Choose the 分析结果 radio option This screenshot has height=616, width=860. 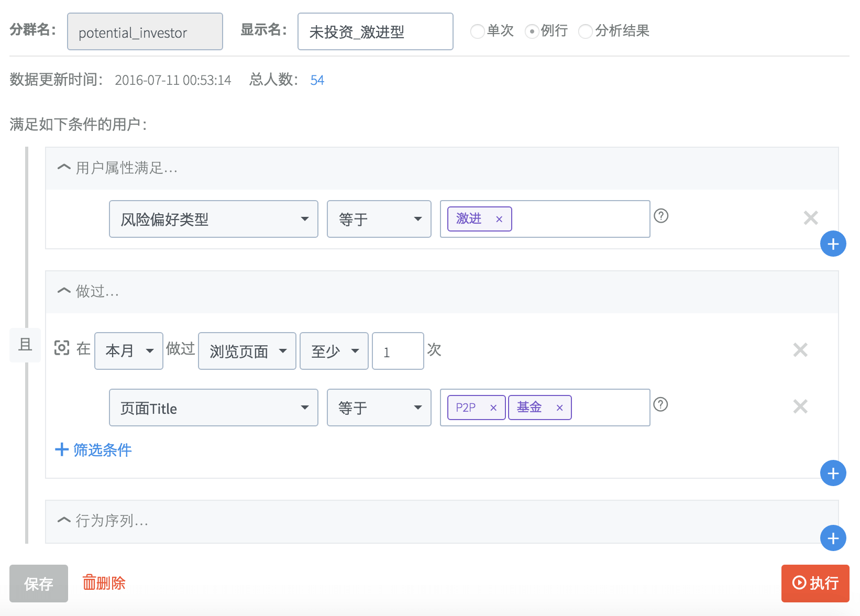tap(585, 31)
